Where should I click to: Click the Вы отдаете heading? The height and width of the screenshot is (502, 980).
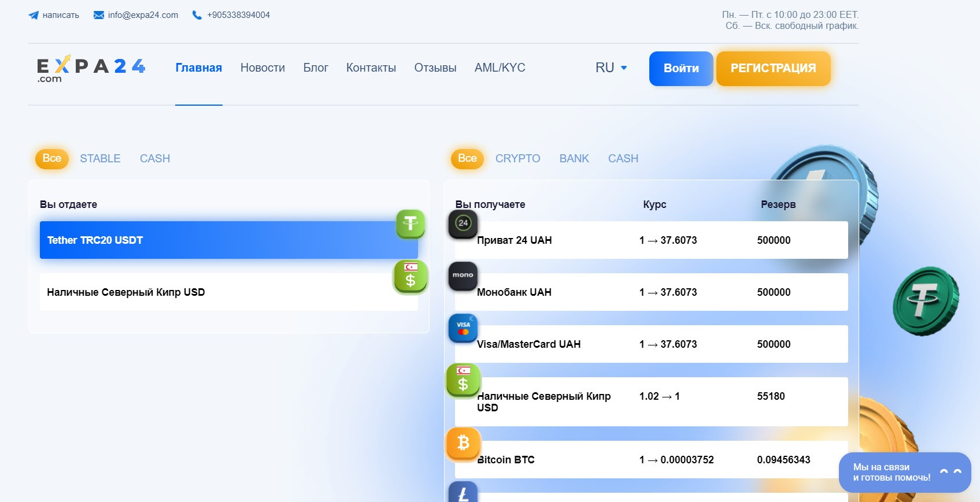click(x=68, y=204)
